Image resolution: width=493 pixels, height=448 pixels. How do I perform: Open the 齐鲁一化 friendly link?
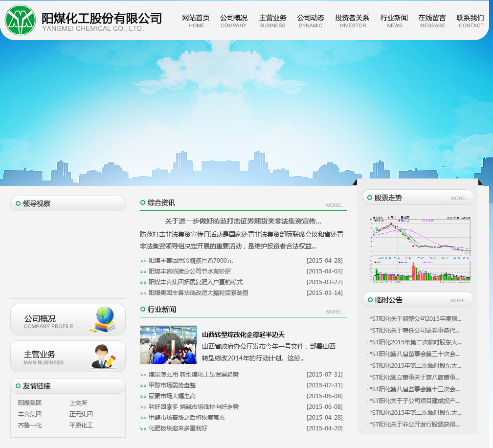click(x=29, y=426)
